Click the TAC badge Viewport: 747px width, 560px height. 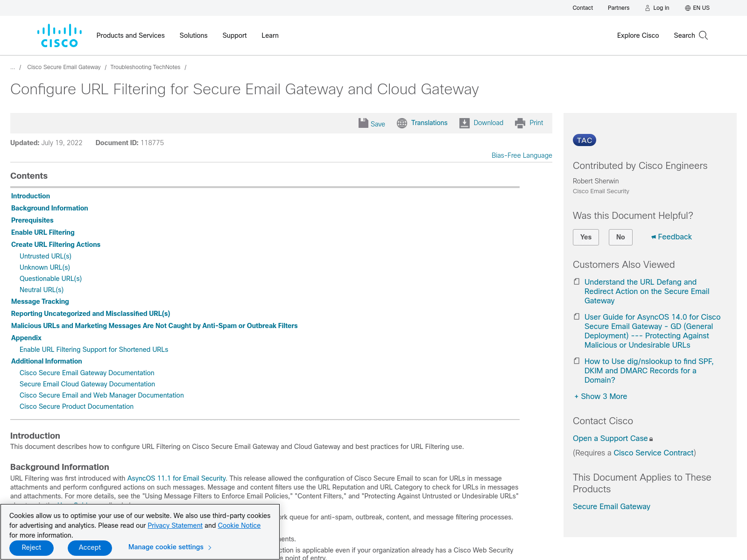pyautogui.click(x=585, y=140)
